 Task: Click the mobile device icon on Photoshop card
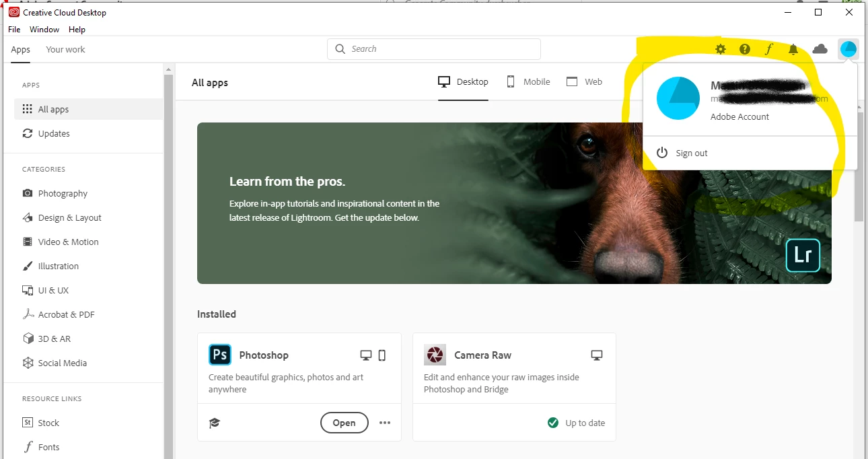click(x=382, y=355)
